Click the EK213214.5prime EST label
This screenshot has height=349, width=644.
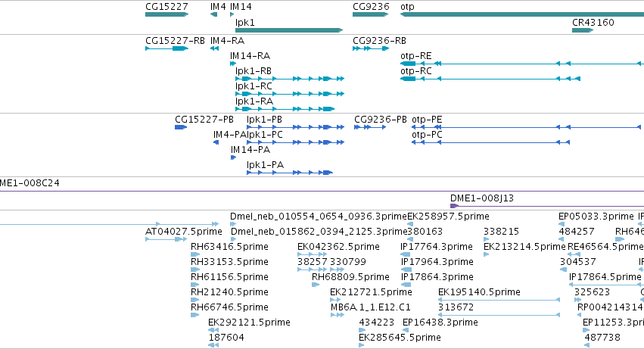[x=525, y=247]
